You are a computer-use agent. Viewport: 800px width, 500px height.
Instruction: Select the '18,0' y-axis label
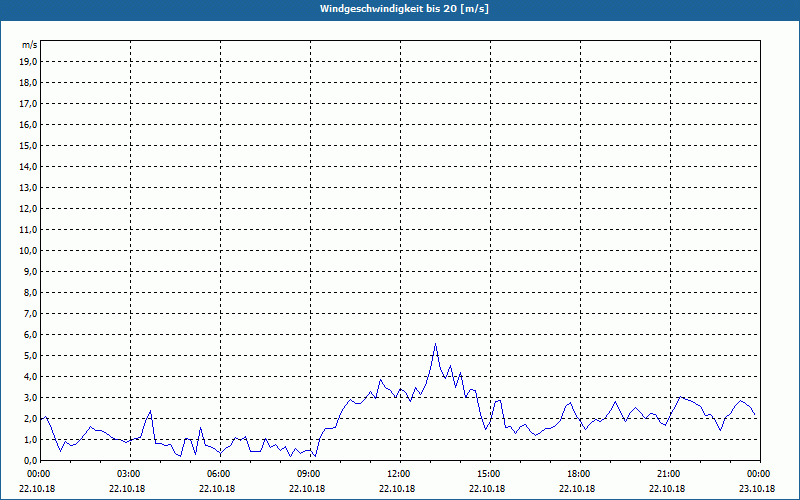pos(28,83)
